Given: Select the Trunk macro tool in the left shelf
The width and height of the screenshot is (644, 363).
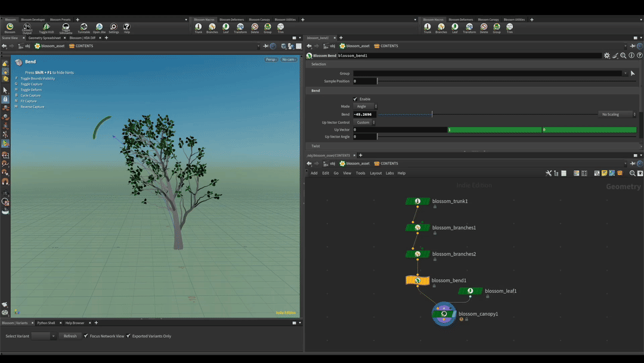Looking at the screenshot, I should tap(199, 27).
